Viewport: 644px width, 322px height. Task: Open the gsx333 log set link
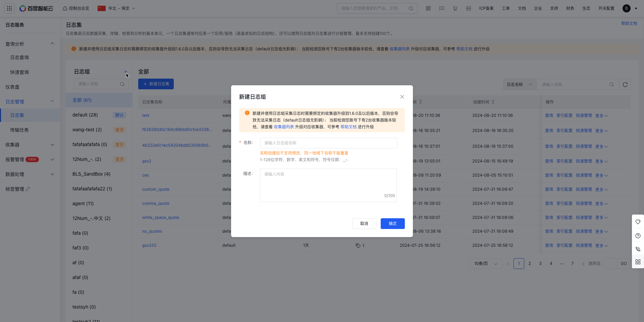149,245
